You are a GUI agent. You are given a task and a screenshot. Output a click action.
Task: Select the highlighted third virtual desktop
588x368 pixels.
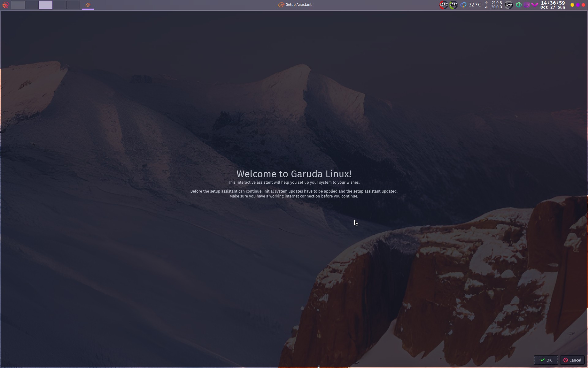click(x=46, y=5)
